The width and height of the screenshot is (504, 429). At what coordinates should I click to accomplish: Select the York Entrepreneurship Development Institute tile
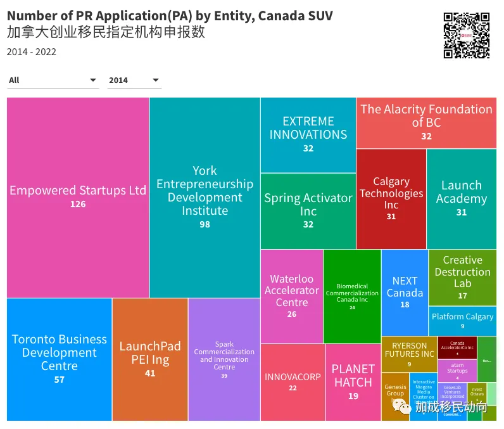click(x=205, y=198)
